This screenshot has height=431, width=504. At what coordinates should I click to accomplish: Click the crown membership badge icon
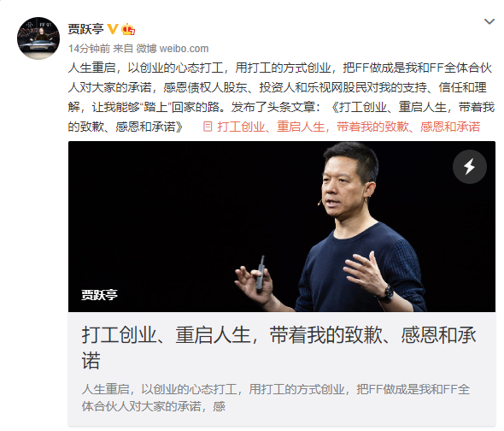(x=128, y=29)
